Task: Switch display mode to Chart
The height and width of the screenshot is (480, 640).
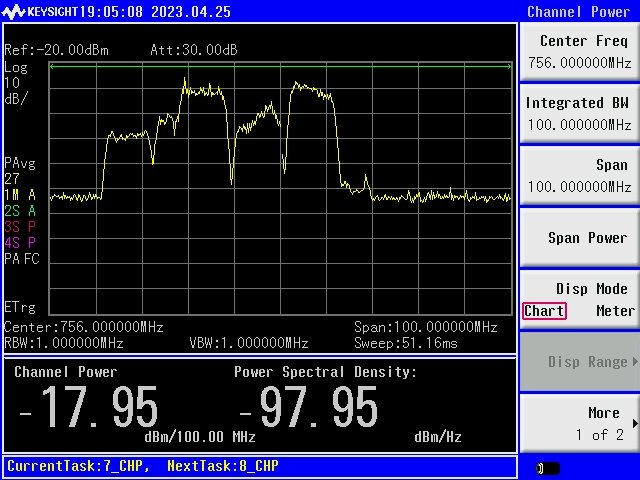Action: [544, 311]
